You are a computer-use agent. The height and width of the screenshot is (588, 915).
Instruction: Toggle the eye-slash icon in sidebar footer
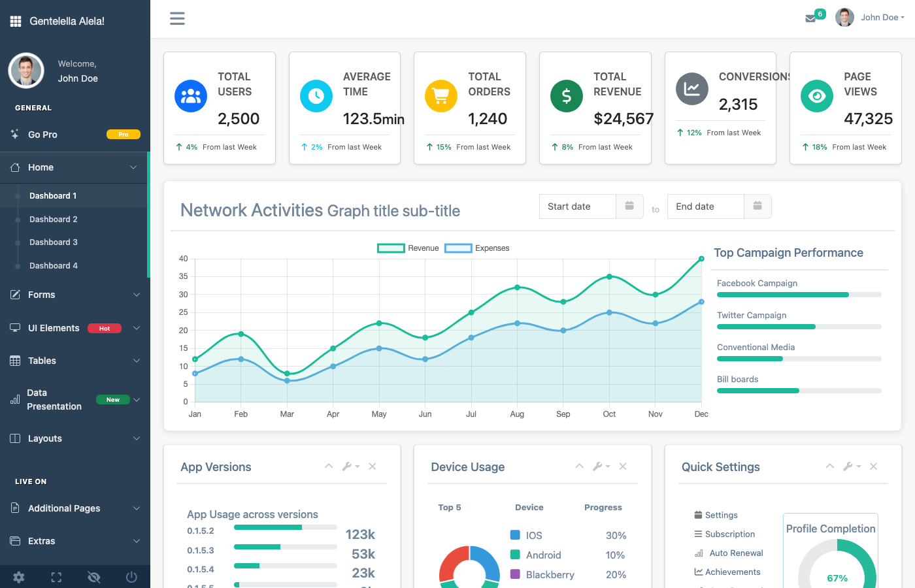tap(93, 577)
